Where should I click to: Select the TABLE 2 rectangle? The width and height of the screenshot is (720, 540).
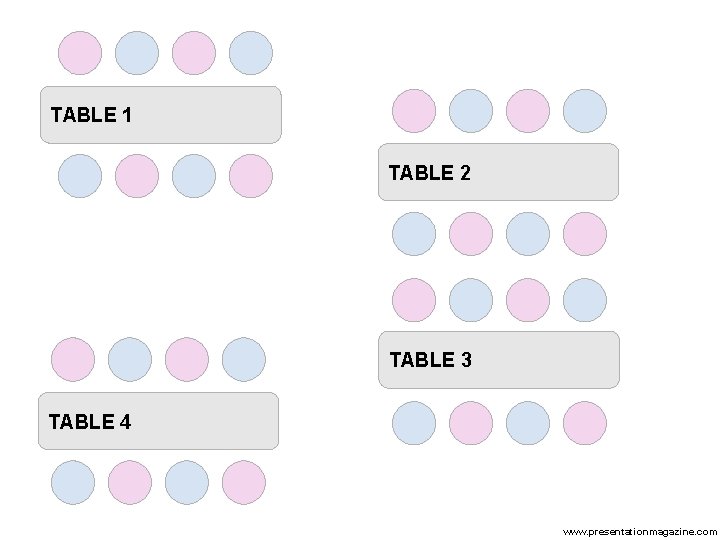(498, 172)
